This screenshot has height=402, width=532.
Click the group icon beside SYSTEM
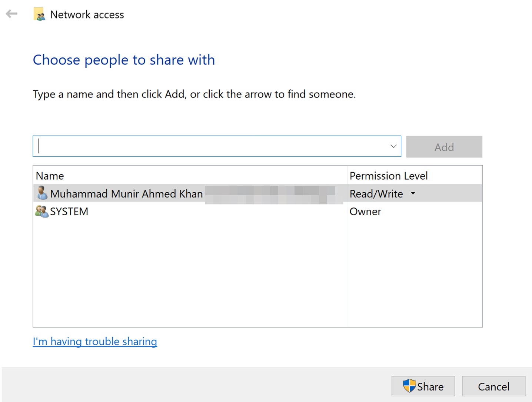[42, 211]
